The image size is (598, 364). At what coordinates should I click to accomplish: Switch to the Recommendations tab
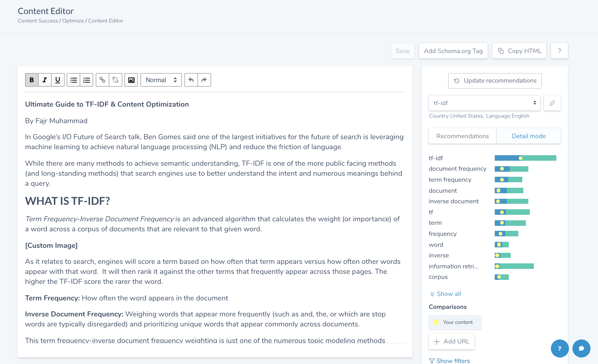point(462,136)
